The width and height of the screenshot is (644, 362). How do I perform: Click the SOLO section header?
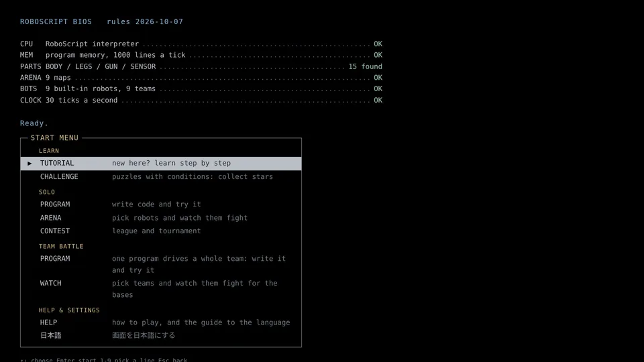coord(47,192)
